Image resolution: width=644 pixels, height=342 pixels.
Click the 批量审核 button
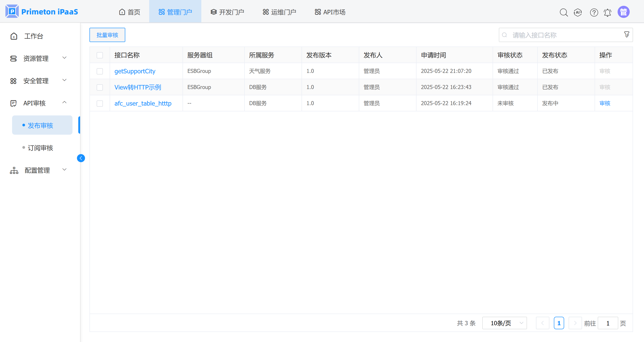(x=107, y=35)
